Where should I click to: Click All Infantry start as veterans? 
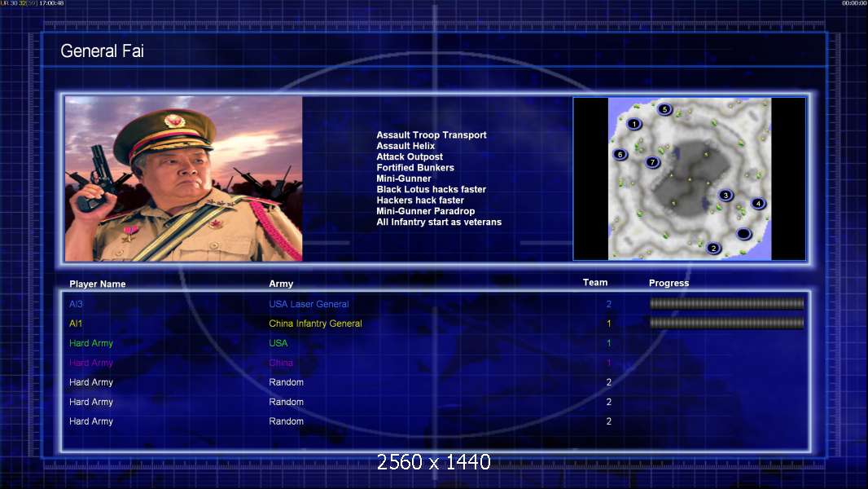pyautogui.click(x=439, y=222)
